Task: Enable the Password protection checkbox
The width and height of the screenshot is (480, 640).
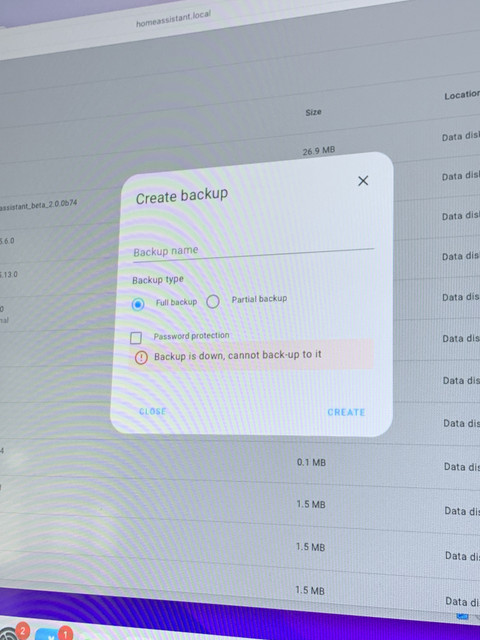Action: (x=136, y=338)
